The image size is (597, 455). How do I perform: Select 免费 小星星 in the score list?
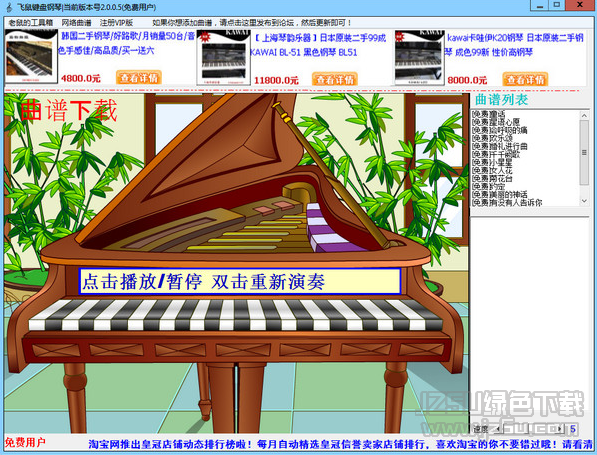[492, 162]
